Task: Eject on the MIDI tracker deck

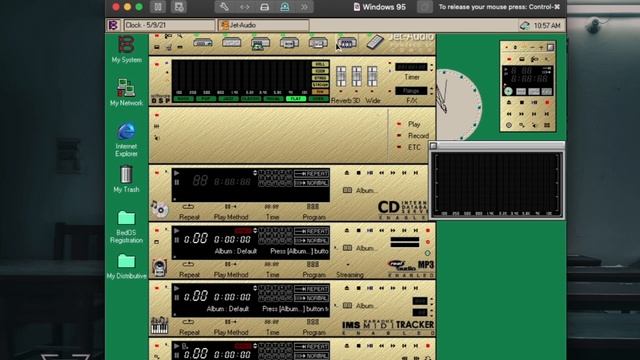Action: [347, 288]
